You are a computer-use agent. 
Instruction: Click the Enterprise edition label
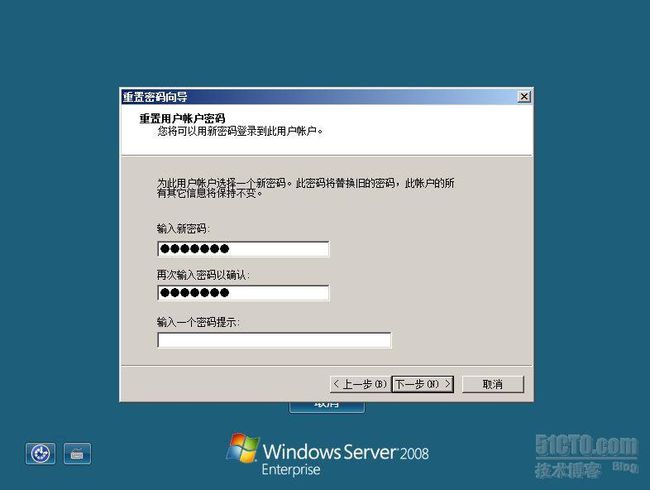291,470
